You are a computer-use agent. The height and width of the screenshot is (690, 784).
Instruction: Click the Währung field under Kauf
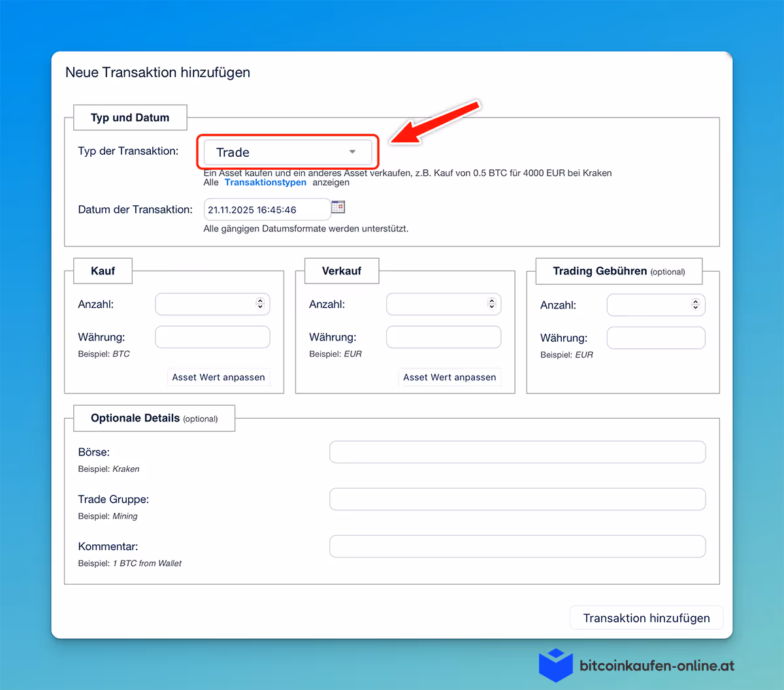[x=212, y=337]
